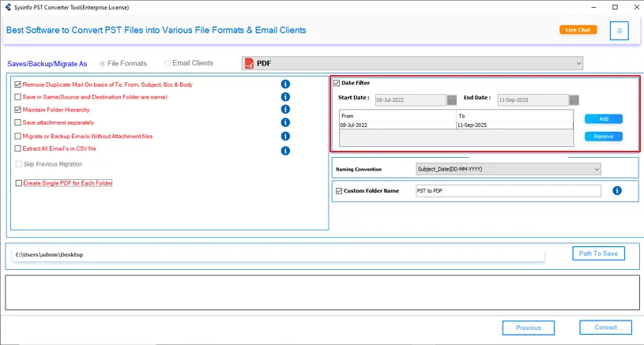Click info icon beside Maintain Folder Hierarchy
This screenshot has height=345, width=644.
pyautogui.click(x=285, y=110)
